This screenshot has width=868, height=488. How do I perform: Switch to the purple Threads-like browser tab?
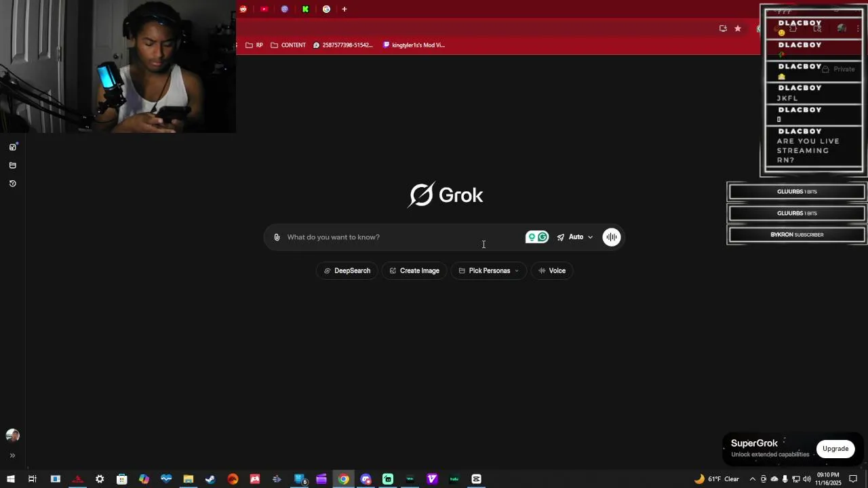[x=285, y=9]
